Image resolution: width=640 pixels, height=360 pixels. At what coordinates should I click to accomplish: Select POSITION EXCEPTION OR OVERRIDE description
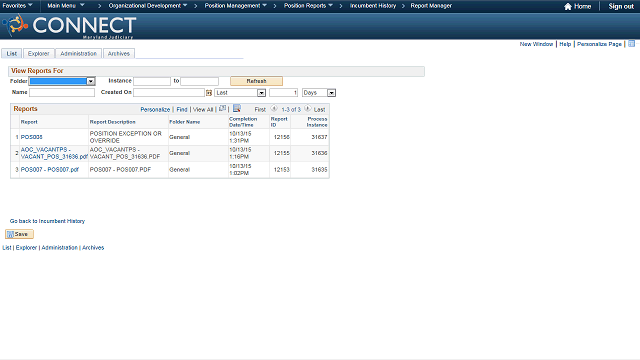click(x=126, y=137)
